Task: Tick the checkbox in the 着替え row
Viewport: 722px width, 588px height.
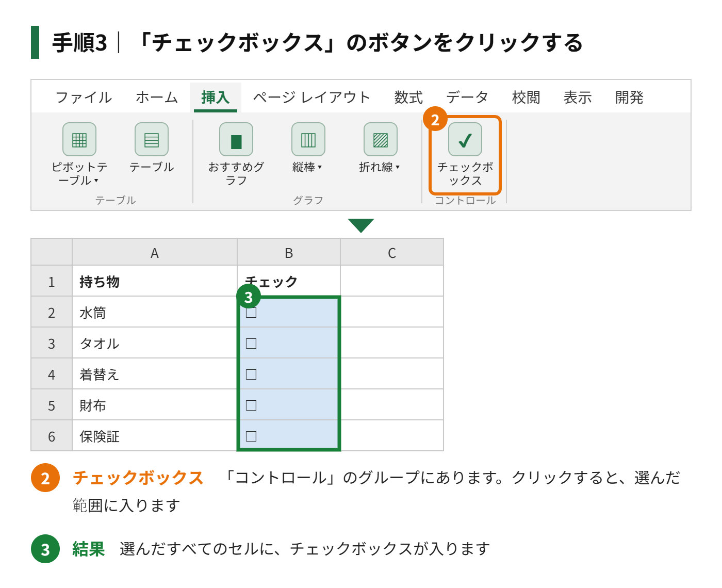Action: point(251,374)
